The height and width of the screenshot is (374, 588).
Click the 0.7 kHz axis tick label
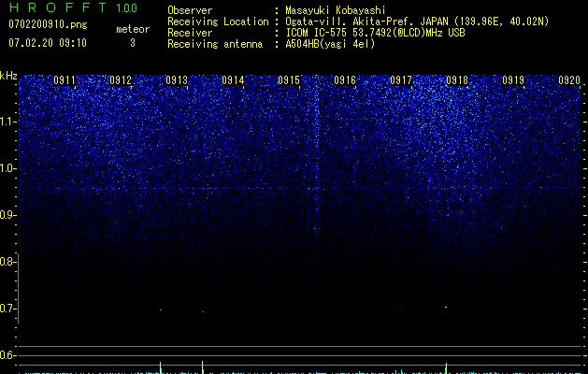(7, 309)
